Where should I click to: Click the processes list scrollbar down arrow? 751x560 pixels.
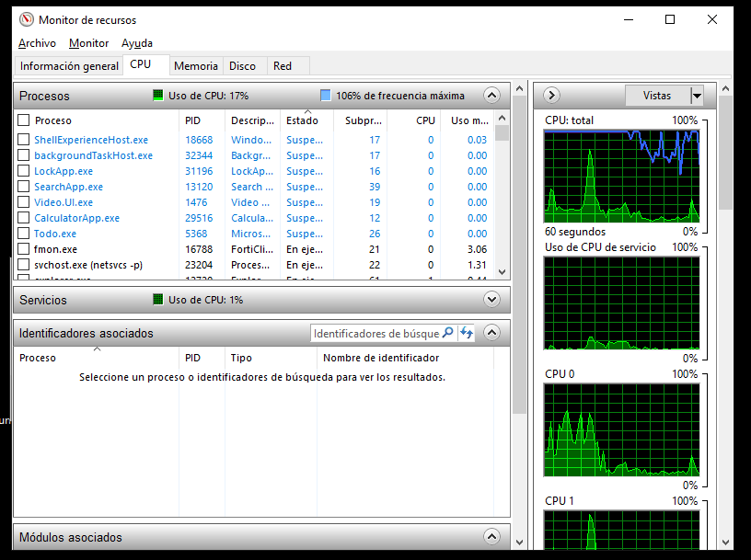(x=501, y=273)
